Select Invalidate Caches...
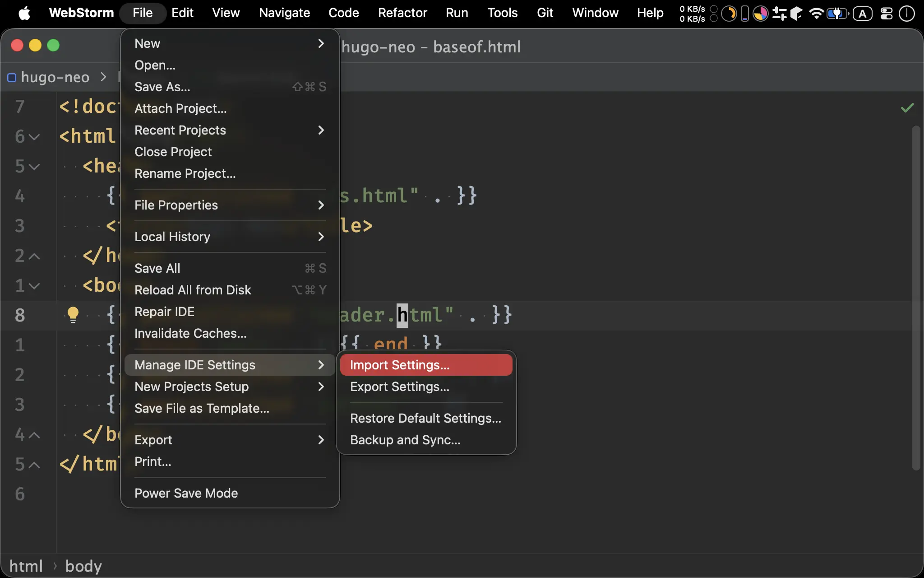The image size is (924, 578). (x=230, y=333)
